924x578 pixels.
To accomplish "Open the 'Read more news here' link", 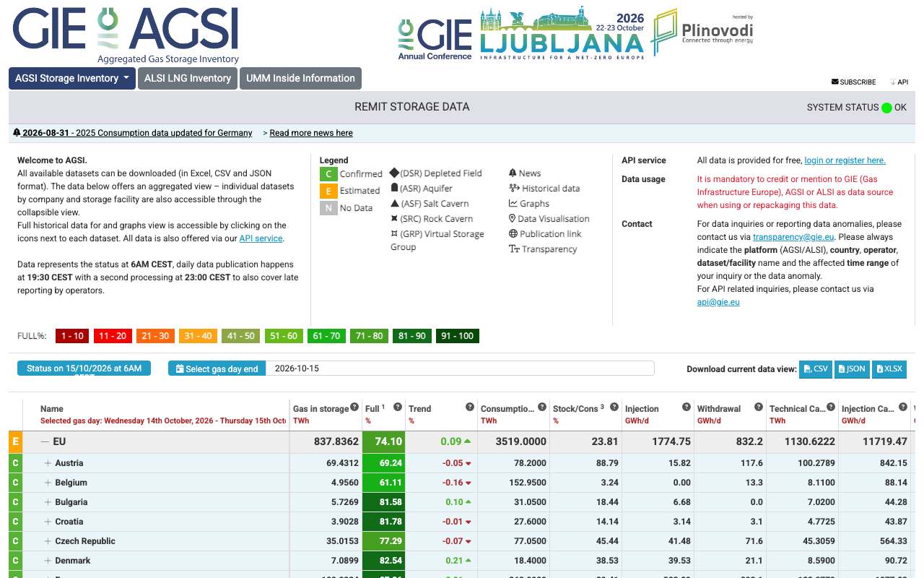I will (311, 133).
